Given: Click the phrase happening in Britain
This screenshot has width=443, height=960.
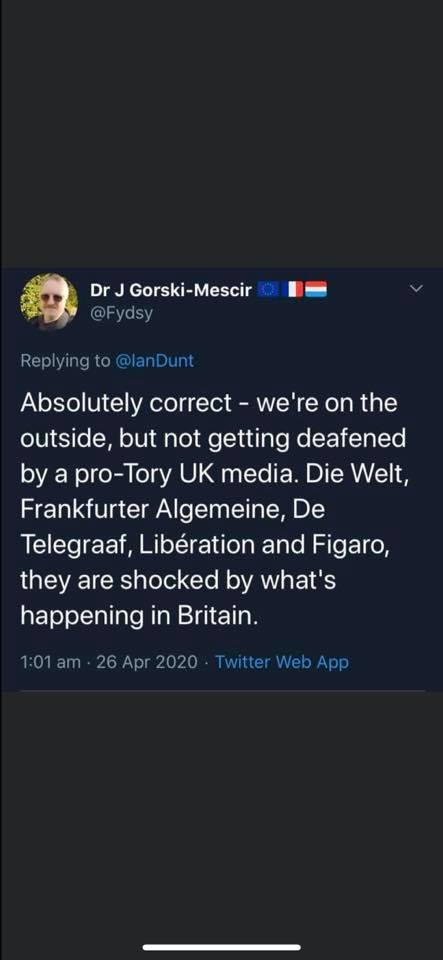Looking at the screenshot, I should click(x=140, y=617).
